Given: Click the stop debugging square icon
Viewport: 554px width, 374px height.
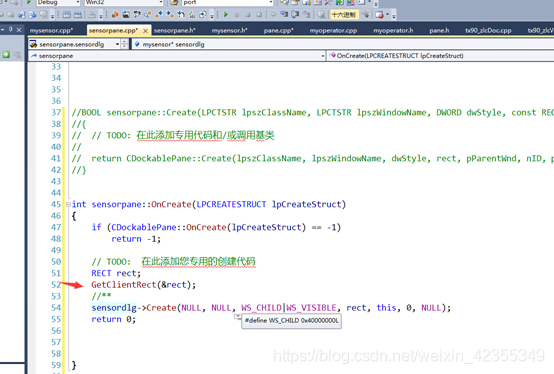Looking at the screenshot, I should tap(248, 14).
